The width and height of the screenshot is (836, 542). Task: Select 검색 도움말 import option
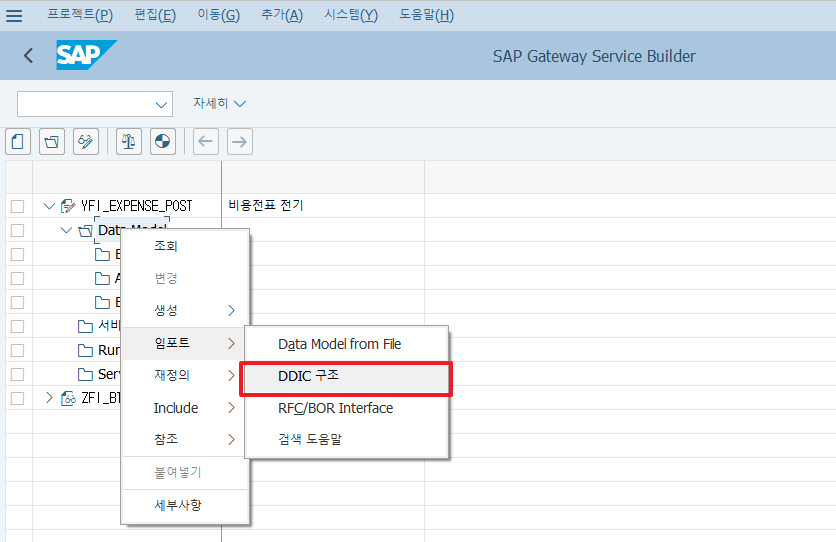347,440
